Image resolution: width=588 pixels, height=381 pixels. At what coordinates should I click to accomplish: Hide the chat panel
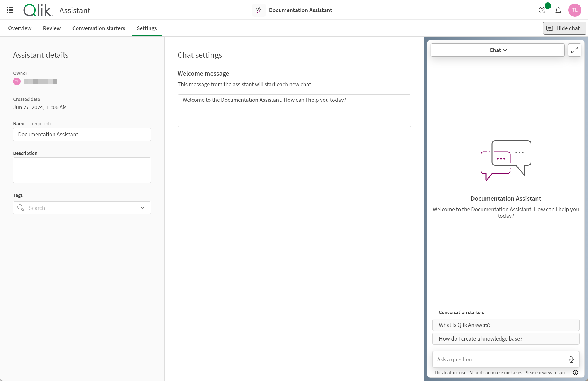coord(563,28)
